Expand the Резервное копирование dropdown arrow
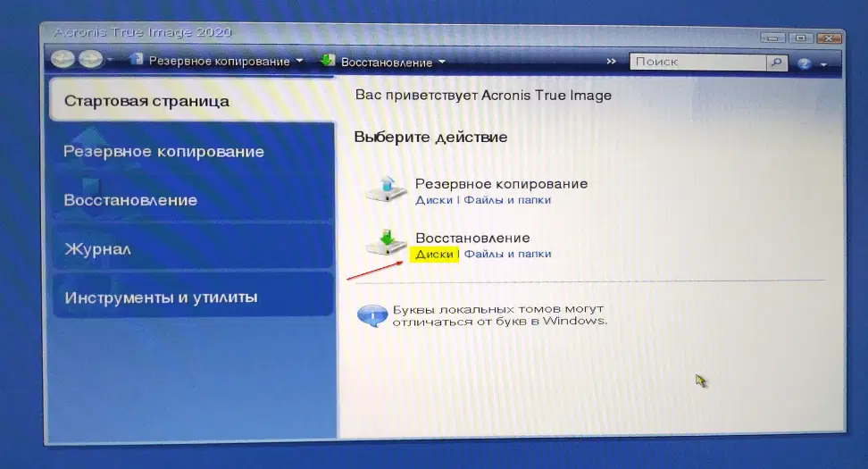Image resolution: width=868 pixels, height=469 pixels. (299, 61)
